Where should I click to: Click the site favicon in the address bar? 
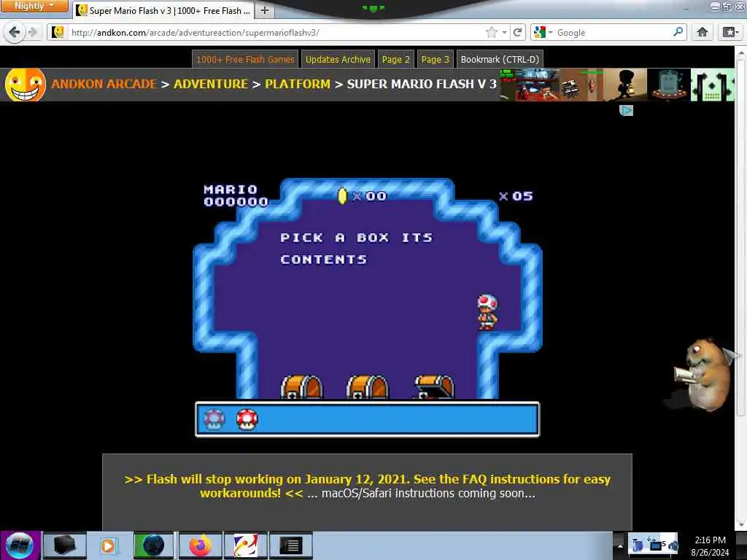(x=58, y=32)
